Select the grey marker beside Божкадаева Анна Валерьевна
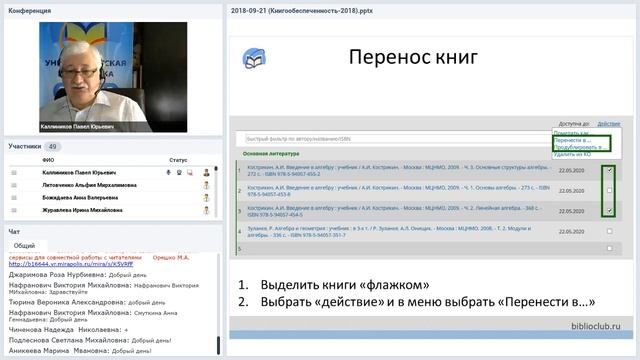 coord(14,198)
